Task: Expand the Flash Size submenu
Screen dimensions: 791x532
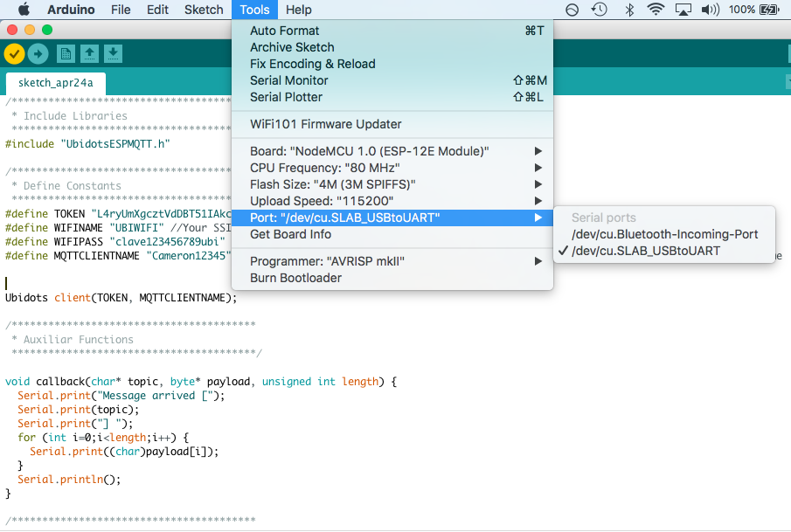Action: (392, 184)
